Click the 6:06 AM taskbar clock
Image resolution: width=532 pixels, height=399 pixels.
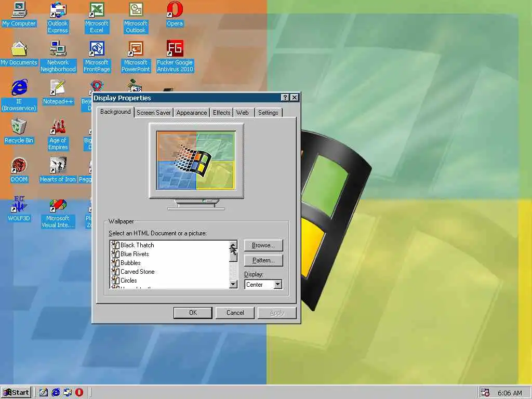coord(510,393)
